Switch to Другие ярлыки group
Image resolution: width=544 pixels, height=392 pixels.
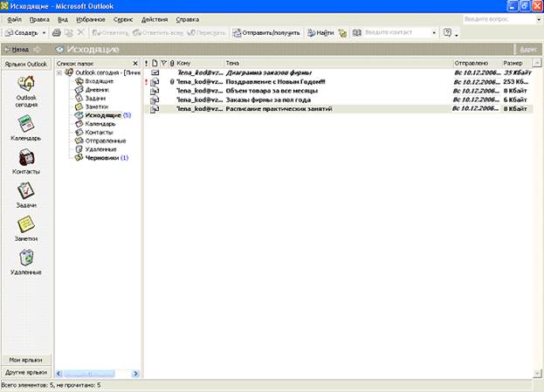pos(26,373)
